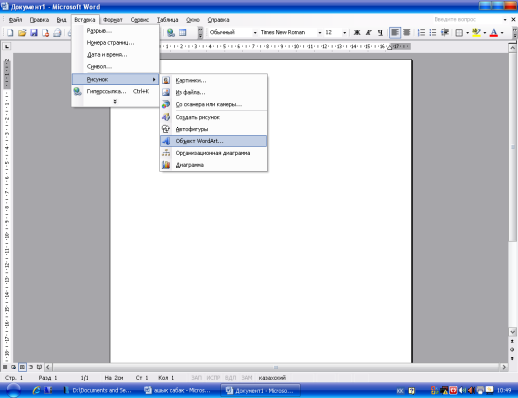Switch to D:\Documents and Se... taskbar window
This screenshot has height=398, width=518.
point(99,390)
